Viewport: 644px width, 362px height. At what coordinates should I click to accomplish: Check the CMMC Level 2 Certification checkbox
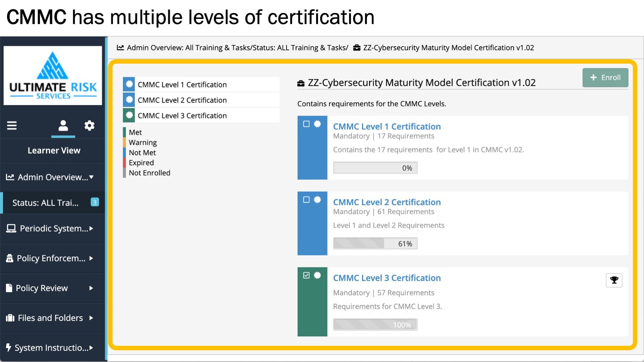[306, 200]
